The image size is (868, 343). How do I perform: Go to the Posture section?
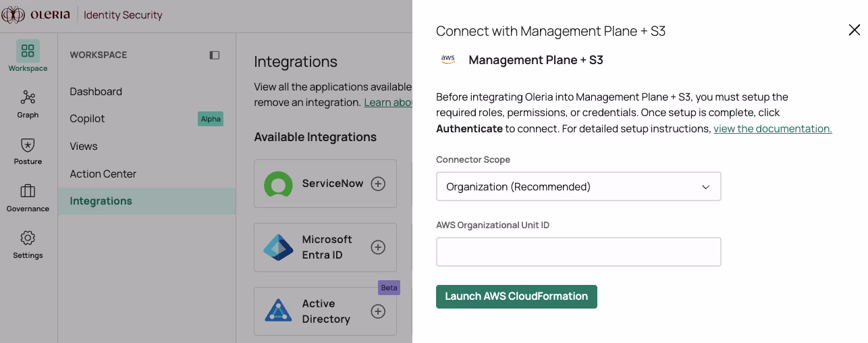(x=28, y=151)
